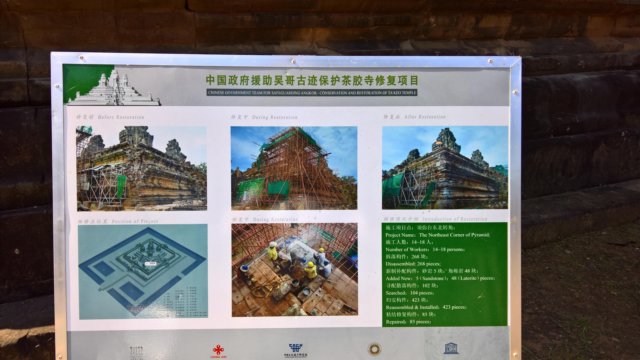Click the white label marker on site map
The width and height of the screenshot is (640, 360).
coord(151,264)
